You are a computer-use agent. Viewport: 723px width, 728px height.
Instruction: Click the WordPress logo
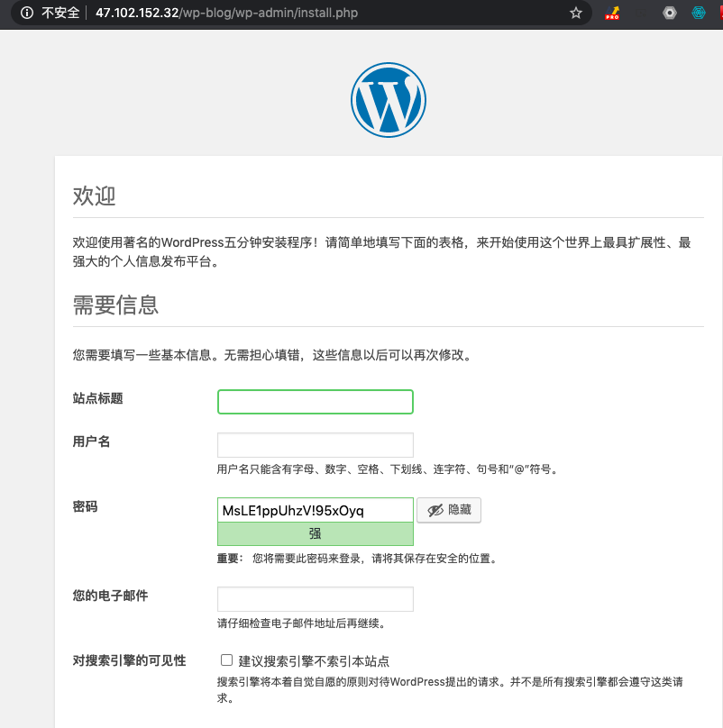tap(389, 100)
